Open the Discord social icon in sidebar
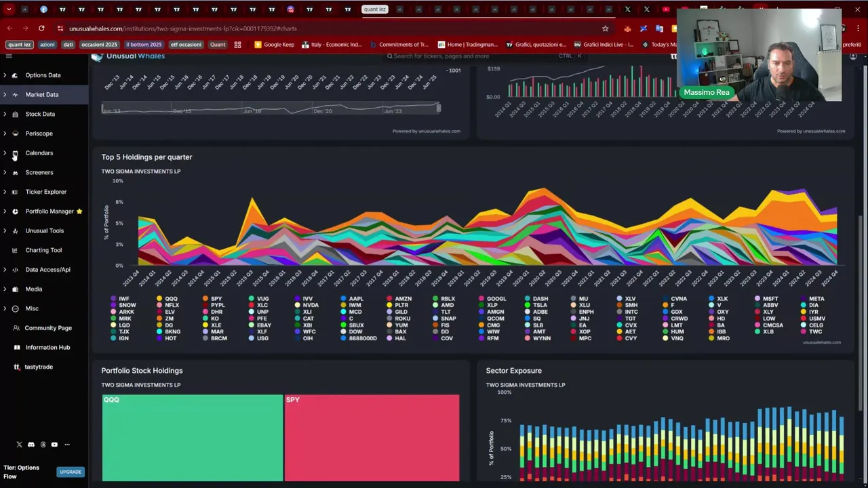This screenshot has height=488, width=868. (31, 445)
